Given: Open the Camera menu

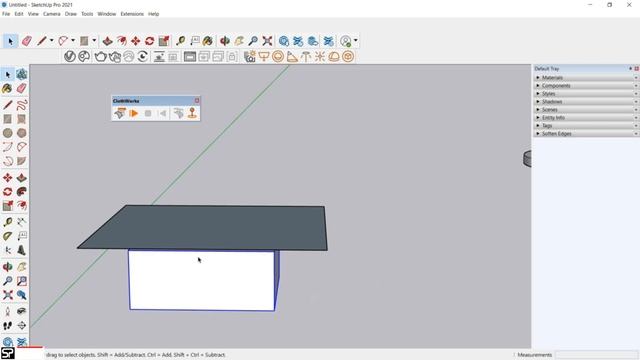Looking at the screenshot, I should pos(52,14).
